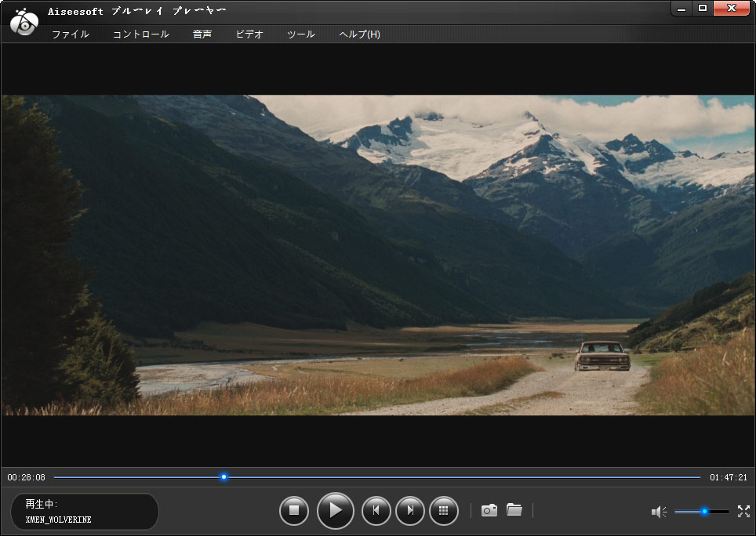This screenshot has width=756, height=536.
Task: Skip to the next chapter
Action: point(409,511)
